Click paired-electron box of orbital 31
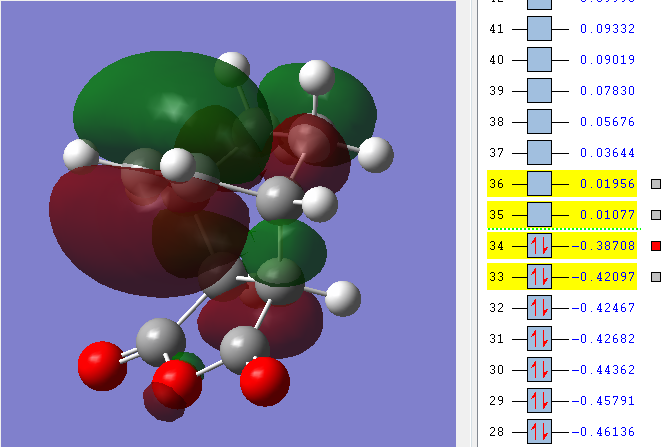This screenshot has width=668, height=447. coord(539,339)
